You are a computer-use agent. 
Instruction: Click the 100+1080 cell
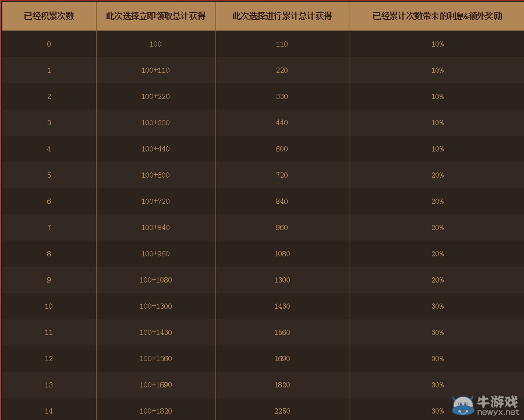pyautogui.click(x=155, y=280)
